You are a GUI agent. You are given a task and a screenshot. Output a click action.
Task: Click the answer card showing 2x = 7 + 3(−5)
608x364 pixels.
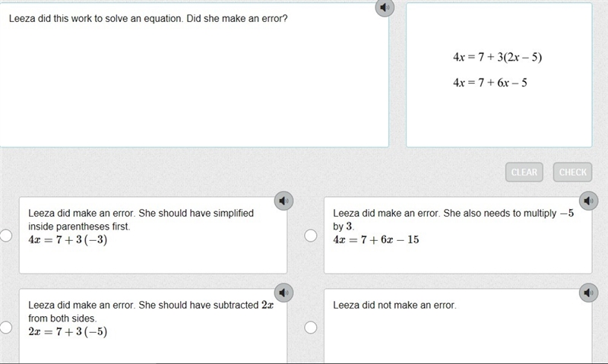154,325
